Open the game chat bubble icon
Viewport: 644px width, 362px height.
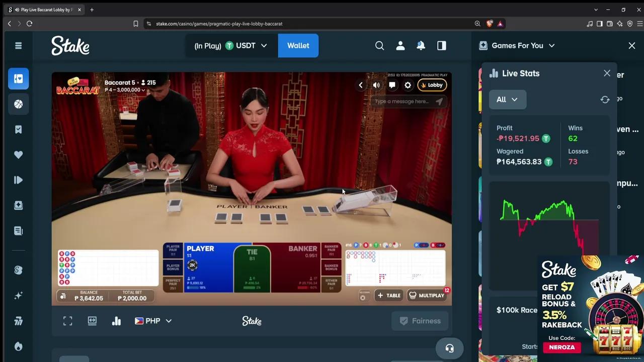pos(392,85)
